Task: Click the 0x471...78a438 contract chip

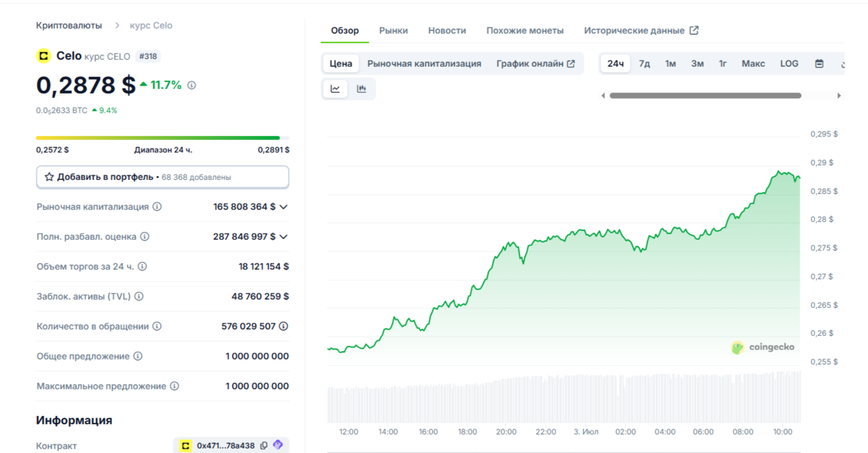Action: 231,446
